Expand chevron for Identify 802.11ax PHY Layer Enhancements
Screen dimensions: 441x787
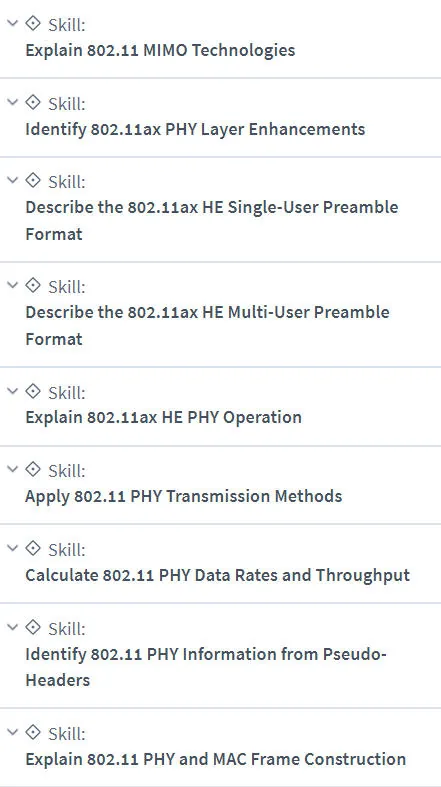pyautogui.click(x=13, y=102)
